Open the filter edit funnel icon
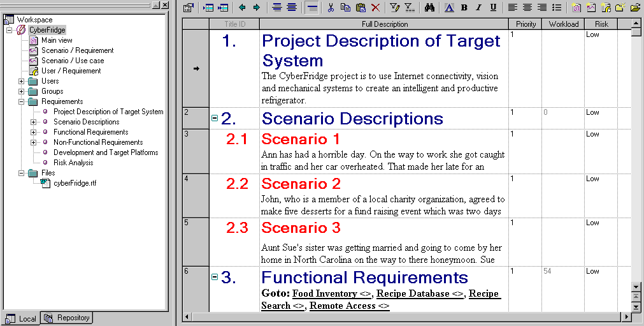The image size is (644, 326). point(395,8)
